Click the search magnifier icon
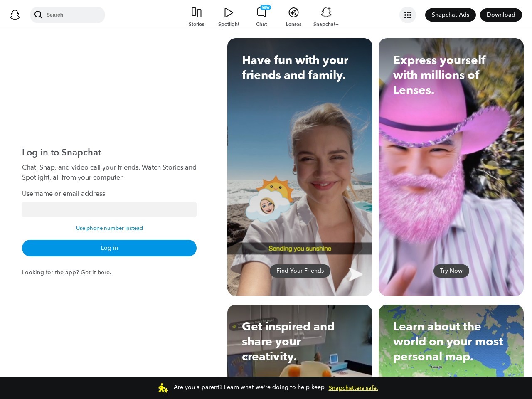 point(38,15)
